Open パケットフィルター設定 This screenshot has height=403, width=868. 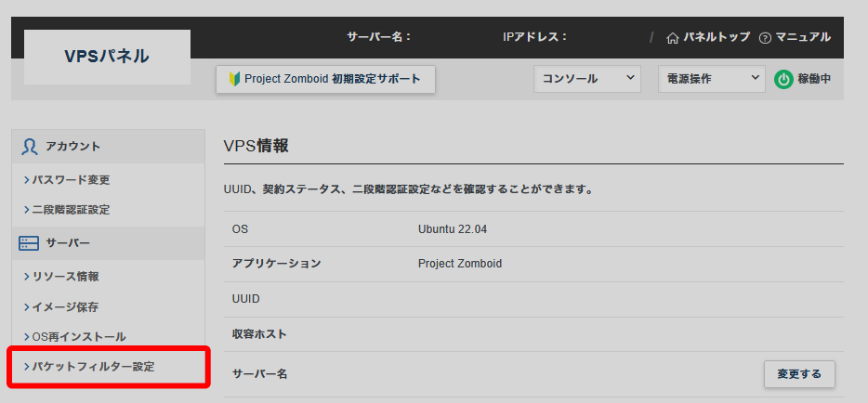93,367
